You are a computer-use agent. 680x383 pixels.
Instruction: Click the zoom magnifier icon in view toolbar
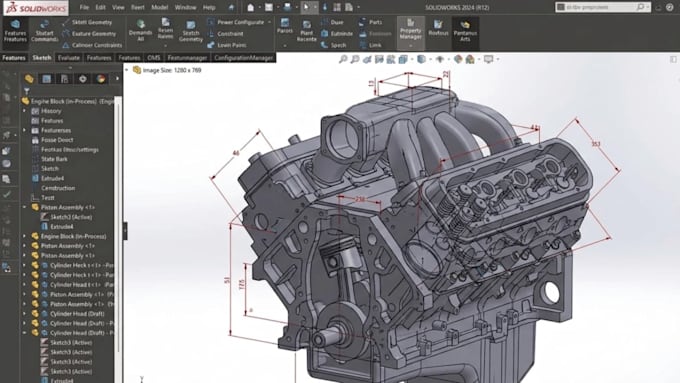click(x=343, y=59)
